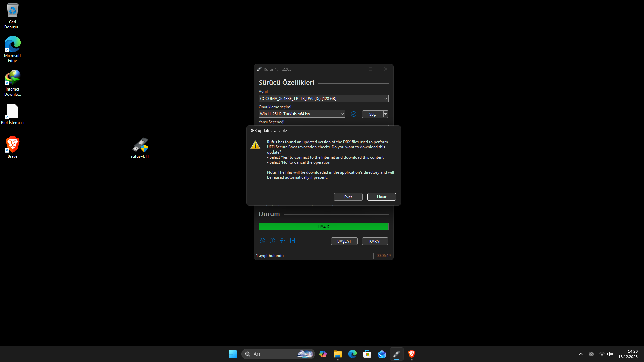Select the Geri Dönüşüm recycle bin icon
Image resolution: width=644 pixels, height=362 pixels.
click(x=13, y=16)
